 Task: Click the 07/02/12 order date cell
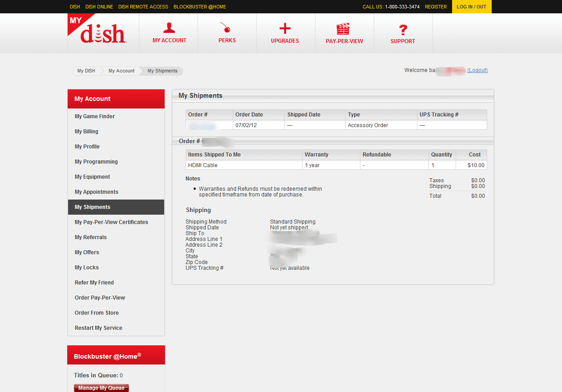259,125
